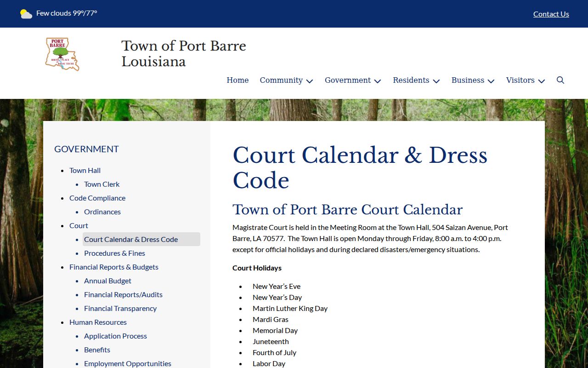Click the Mardi Gras list item
The image size is (588, 368).
(271, 319)
